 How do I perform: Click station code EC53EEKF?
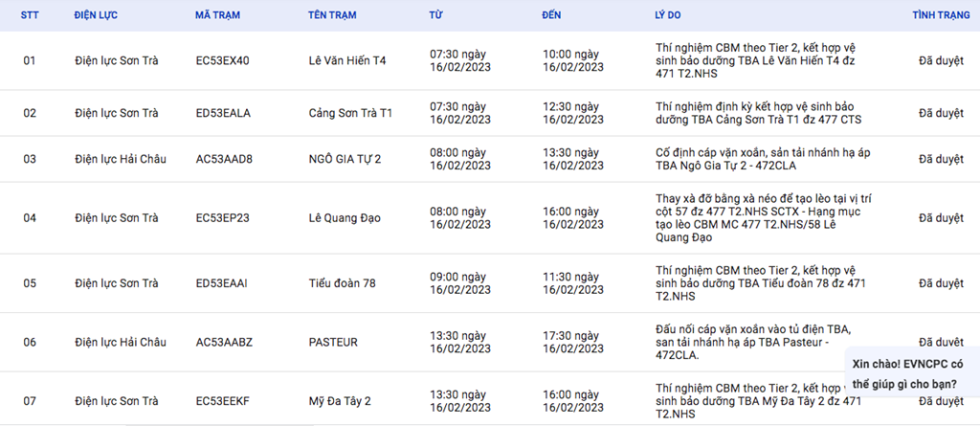[x=222, y=401]
